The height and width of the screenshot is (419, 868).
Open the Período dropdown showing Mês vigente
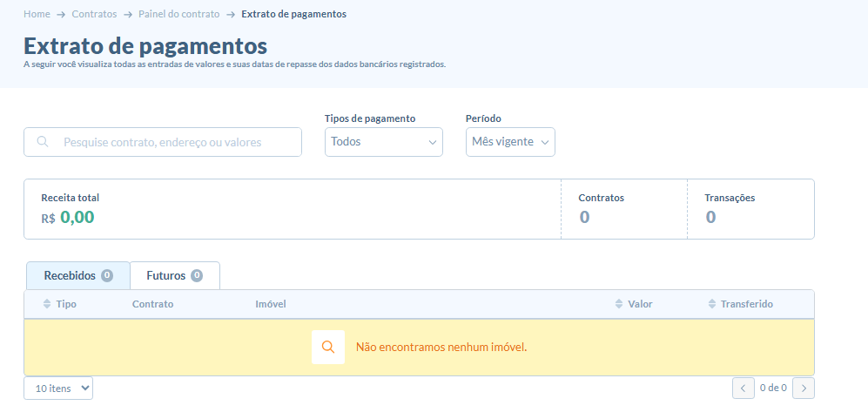click(510, 142)
